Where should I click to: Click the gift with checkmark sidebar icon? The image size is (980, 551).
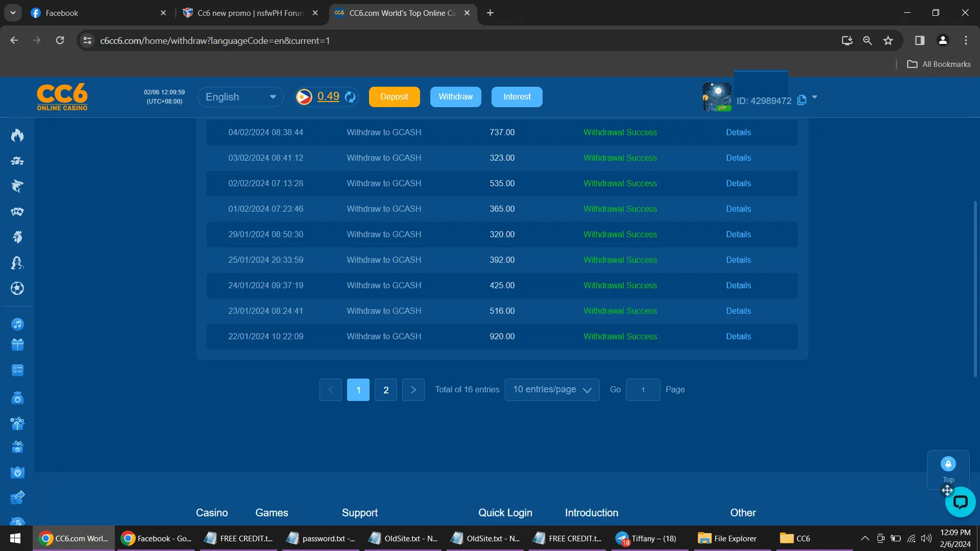pos(17,447)
